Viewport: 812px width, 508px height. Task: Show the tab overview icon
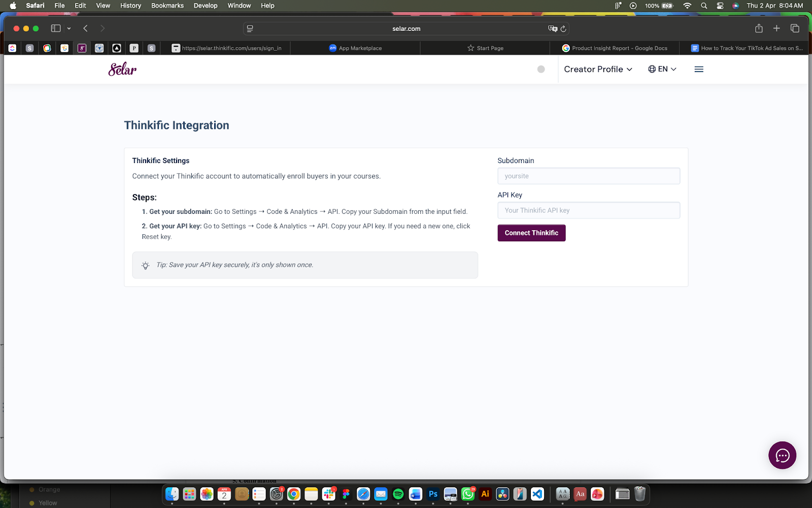(795, 28)
